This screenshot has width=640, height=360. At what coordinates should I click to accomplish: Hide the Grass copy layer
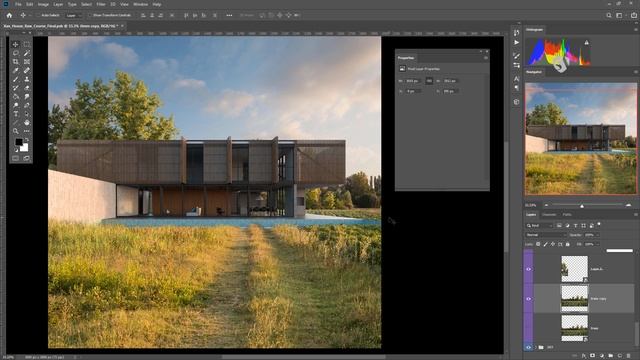[529, 299]
